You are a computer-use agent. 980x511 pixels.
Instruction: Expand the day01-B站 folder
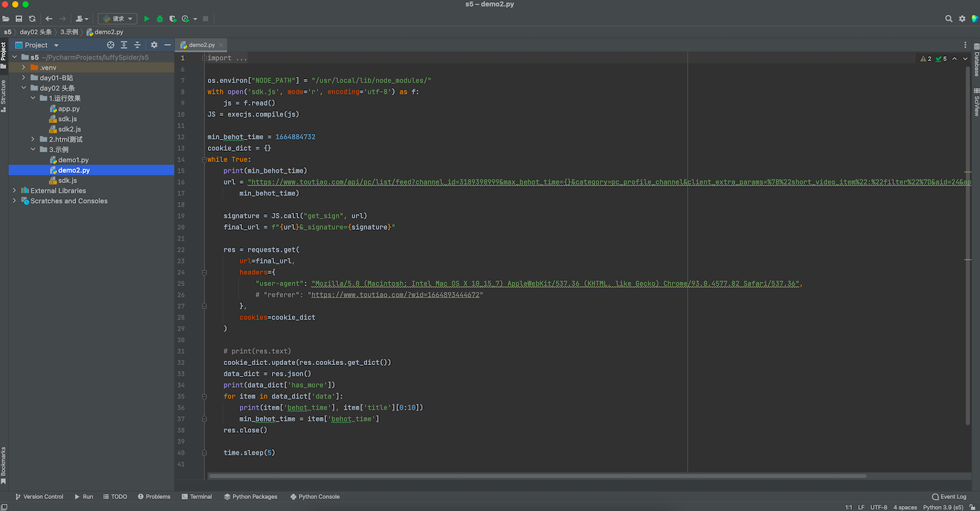23,78
